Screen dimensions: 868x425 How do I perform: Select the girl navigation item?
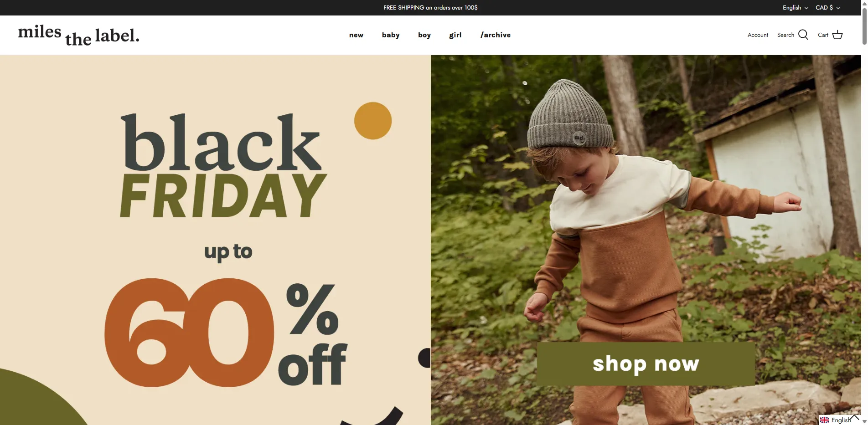tap(455, 35)
